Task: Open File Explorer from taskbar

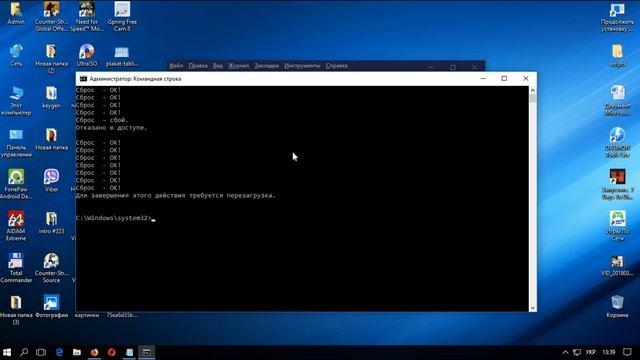Action: pyautogui.click(x=77, y=352)
